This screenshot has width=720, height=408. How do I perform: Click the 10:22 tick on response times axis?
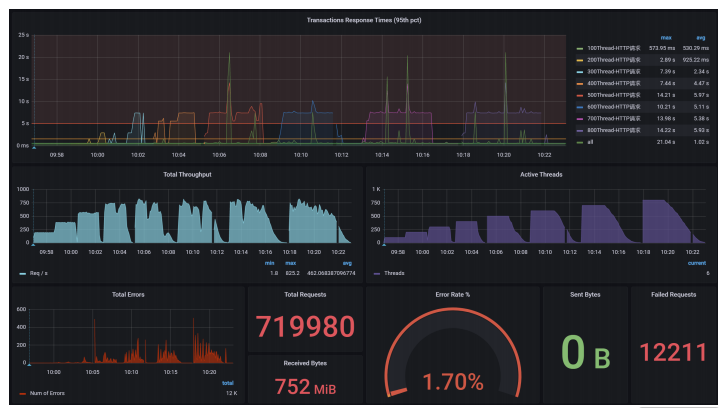pos(544,155)
